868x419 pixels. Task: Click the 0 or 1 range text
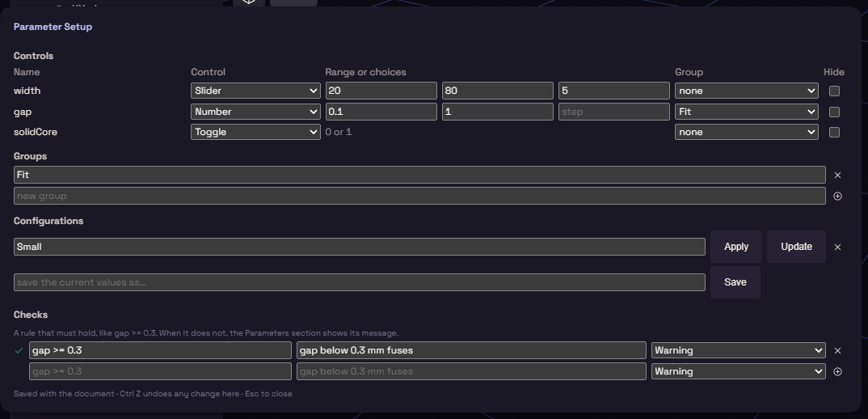coord(339,132)
